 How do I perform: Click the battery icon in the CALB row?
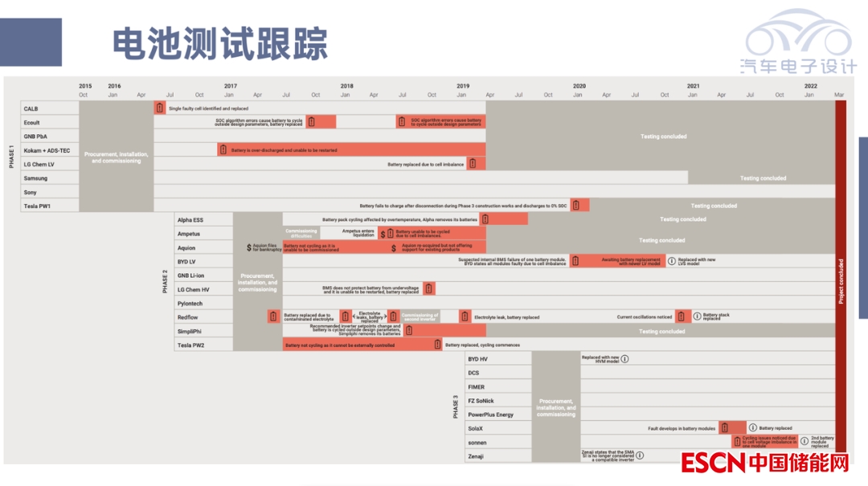click(x=159, y=108)
